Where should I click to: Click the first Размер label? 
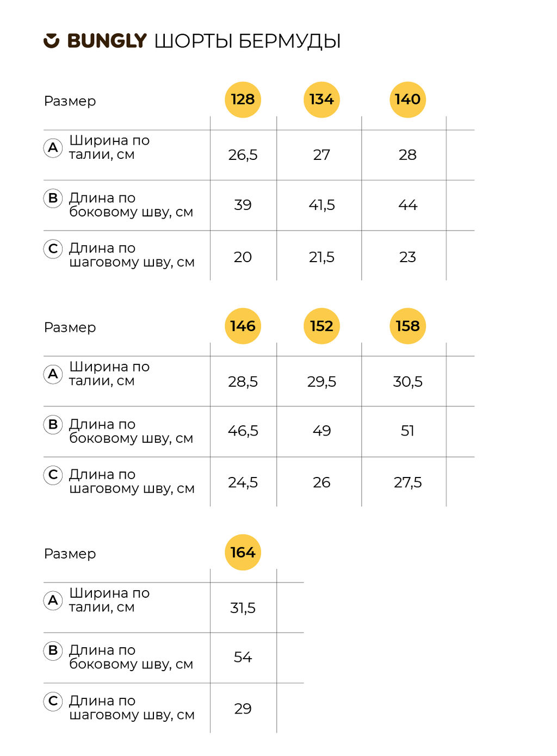click(70, 101)
